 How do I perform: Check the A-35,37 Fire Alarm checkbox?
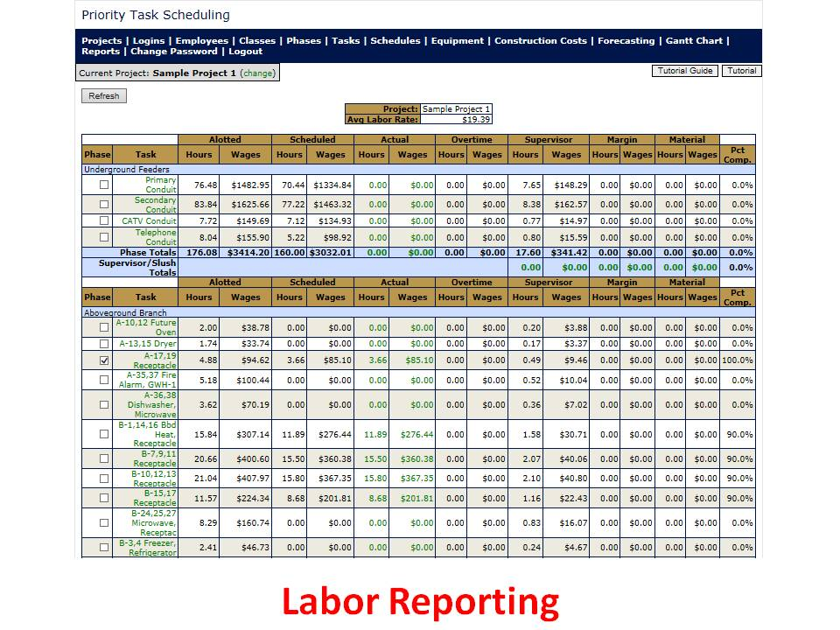point(104,380)
